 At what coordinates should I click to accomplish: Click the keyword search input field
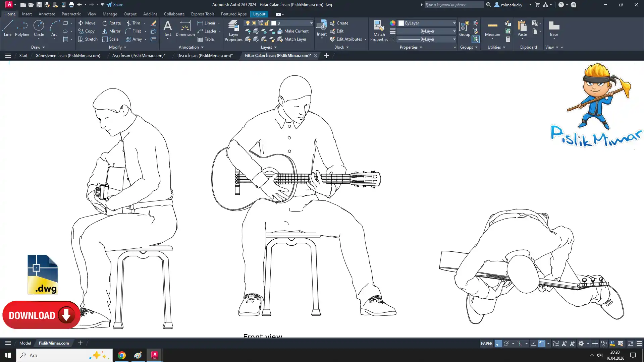453,5
